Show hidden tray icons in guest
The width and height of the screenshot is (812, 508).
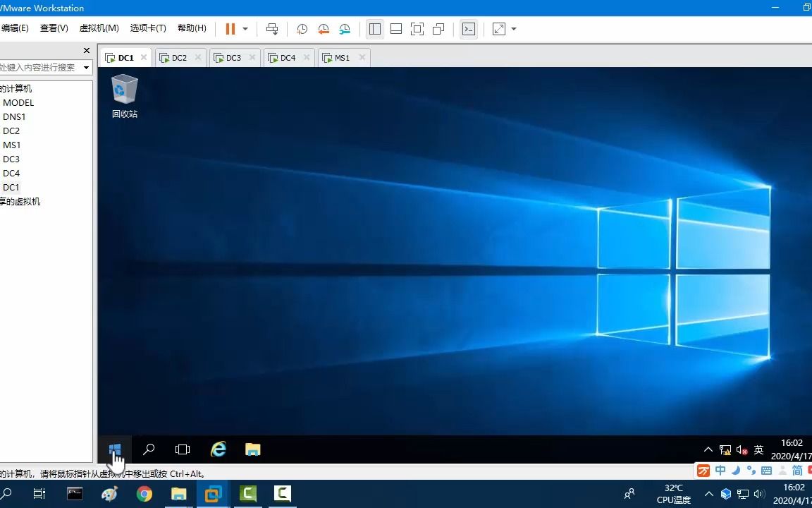708,449
